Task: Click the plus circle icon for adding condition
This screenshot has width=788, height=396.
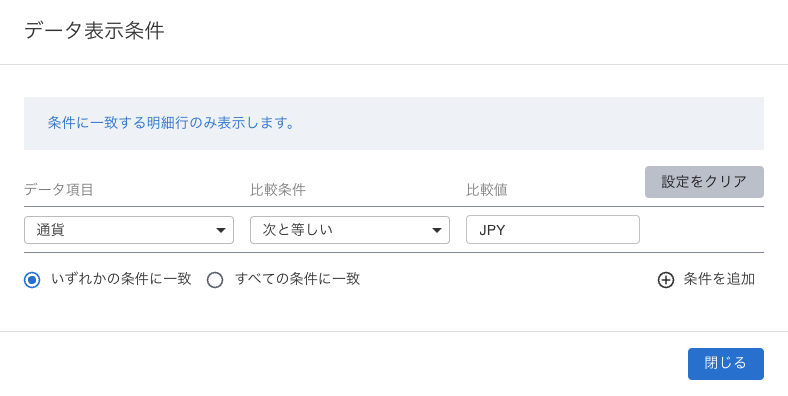Action: pyautogui.click(x=666, y=280)
